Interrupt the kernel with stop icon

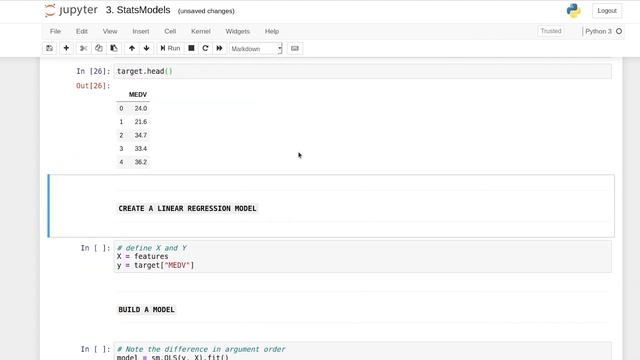(x=191, y=49)
